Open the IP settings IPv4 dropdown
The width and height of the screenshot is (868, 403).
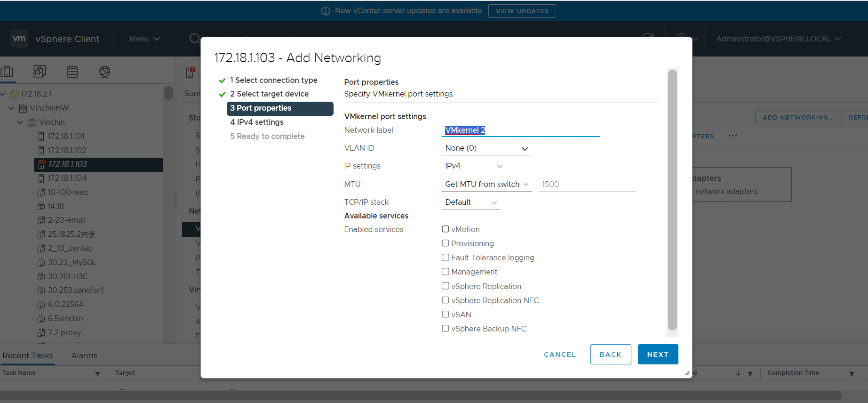pyautogui.click(x=473, y=166)
